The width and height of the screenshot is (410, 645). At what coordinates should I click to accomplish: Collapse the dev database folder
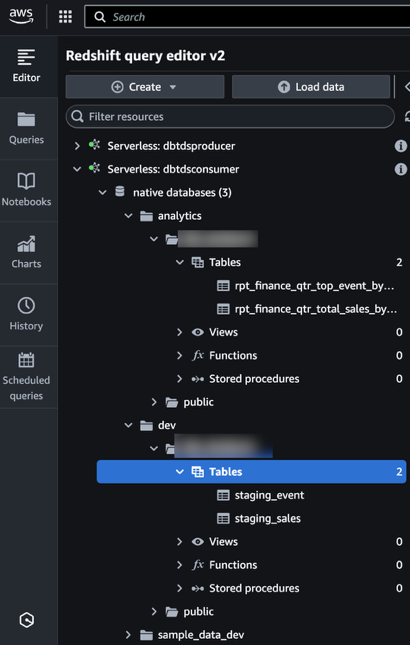[x=128, y=425]
